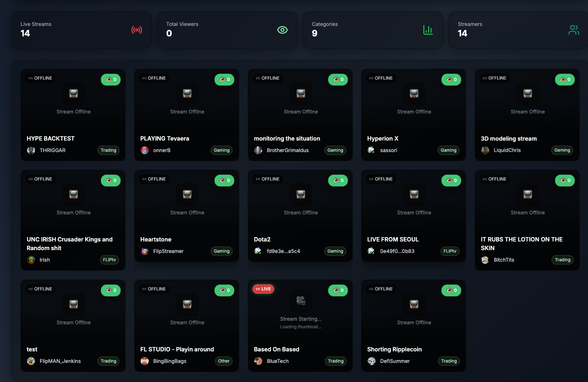Click BitchTits' profile avatar

(x=485, y=260)
